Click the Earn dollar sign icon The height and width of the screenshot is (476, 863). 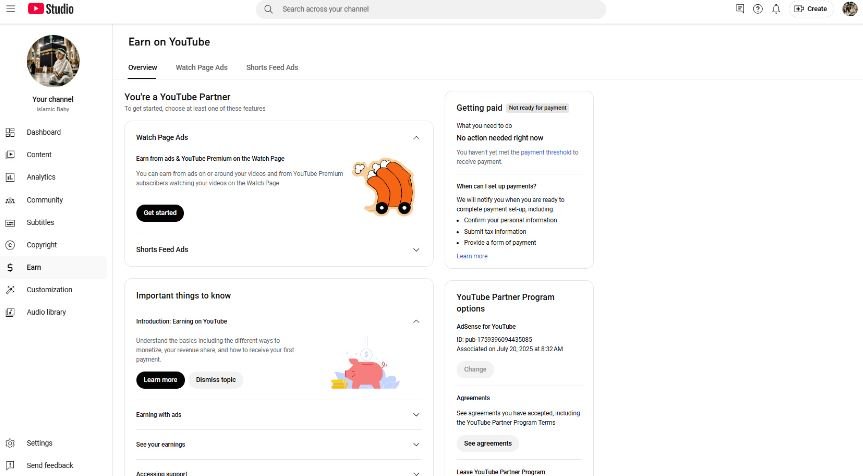tap(10, 267)
